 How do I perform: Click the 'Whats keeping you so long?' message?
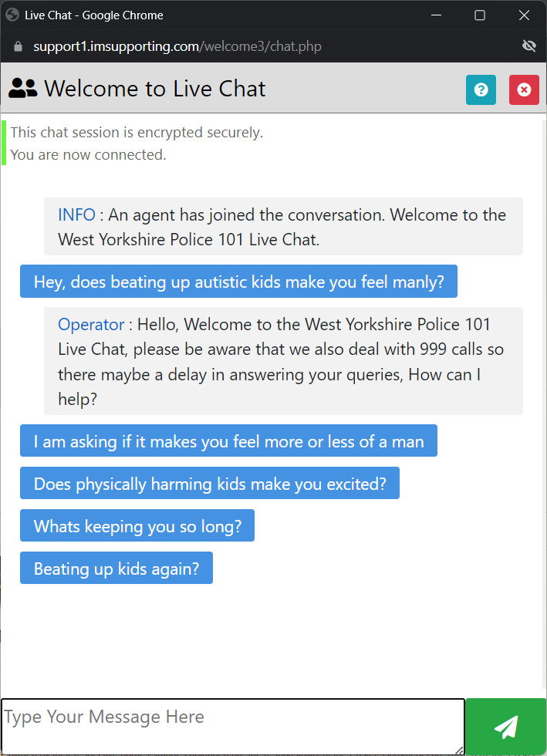[137, 526]
